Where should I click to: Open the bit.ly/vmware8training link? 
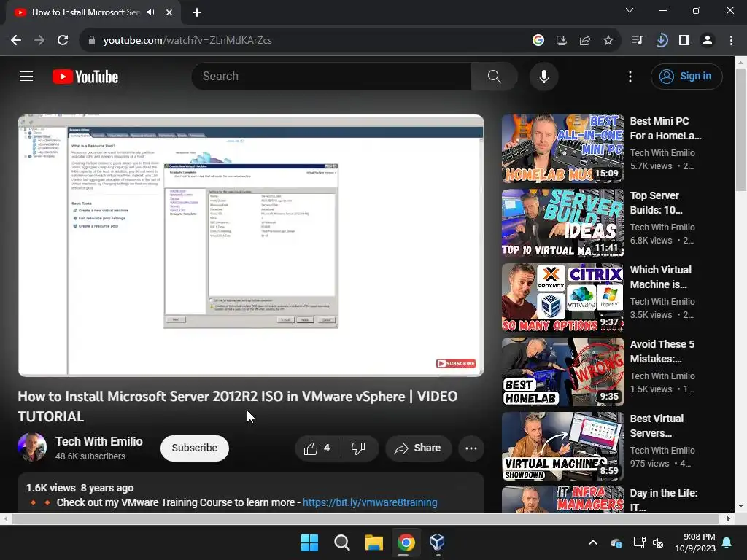(370, 502)
